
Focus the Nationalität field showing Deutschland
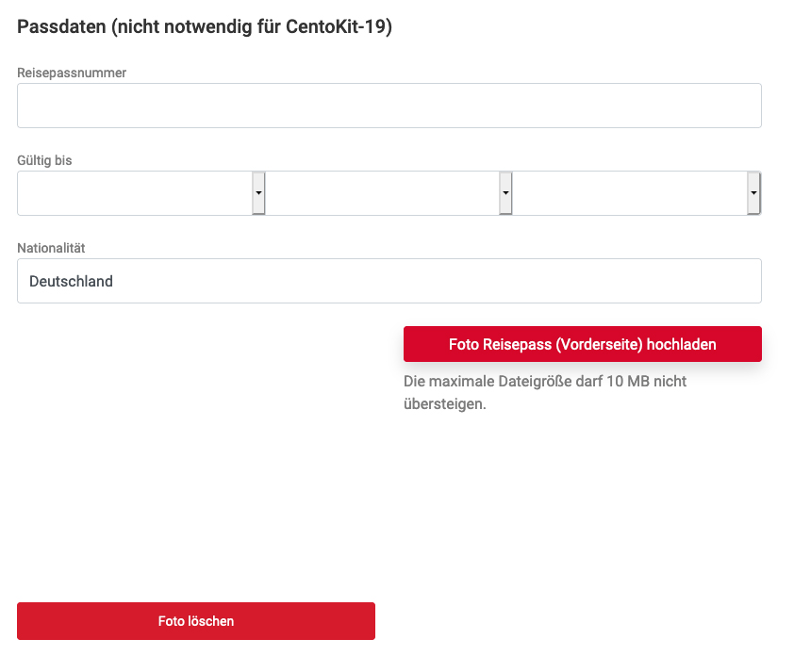[x=389, y=281]
